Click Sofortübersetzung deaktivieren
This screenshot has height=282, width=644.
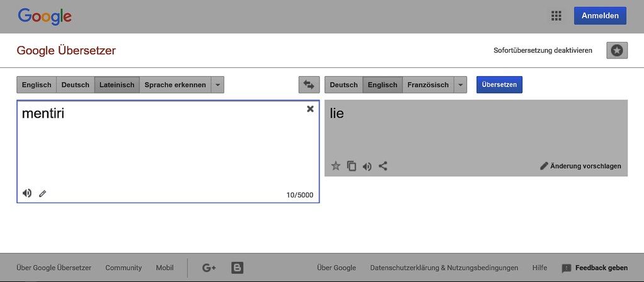543,50
